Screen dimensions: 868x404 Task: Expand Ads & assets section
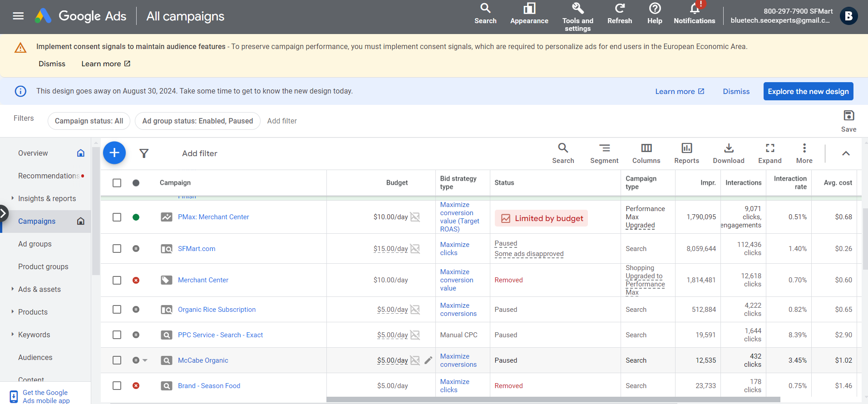click(12, 289)
